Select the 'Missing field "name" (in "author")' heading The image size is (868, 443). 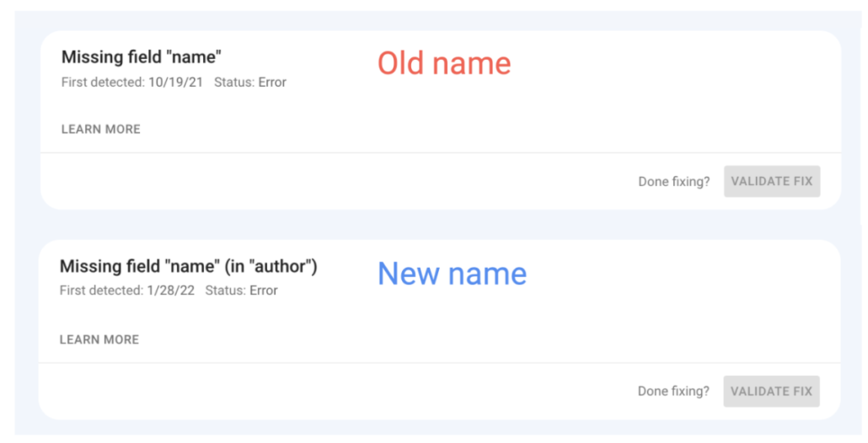click(x=188, y=267)
